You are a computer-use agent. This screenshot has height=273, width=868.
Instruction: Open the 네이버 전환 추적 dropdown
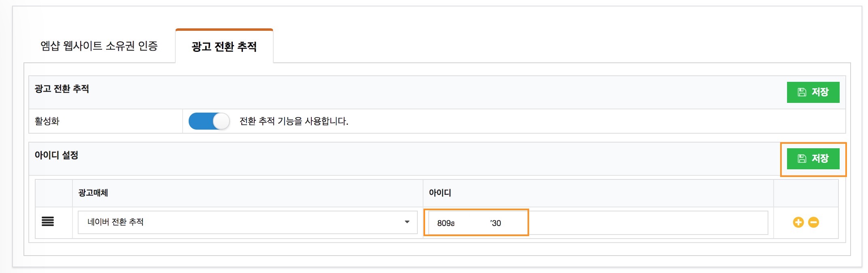click(x=247, y=222)
